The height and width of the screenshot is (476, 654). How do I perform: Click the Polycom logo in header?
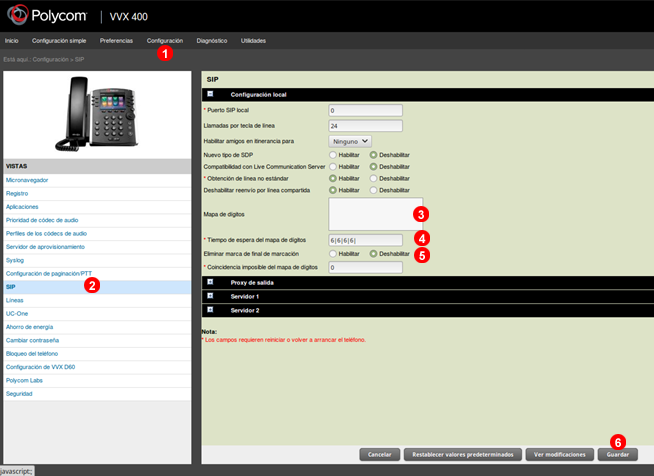(x=47, y=15)
